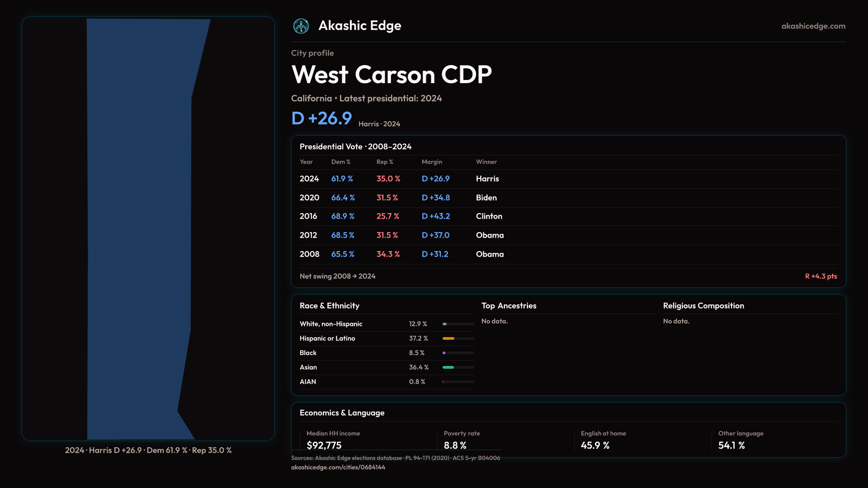Screen dimensions: 868x488
Task: Click the Hispanic or Latino orange bar
Action: [448, 338]
